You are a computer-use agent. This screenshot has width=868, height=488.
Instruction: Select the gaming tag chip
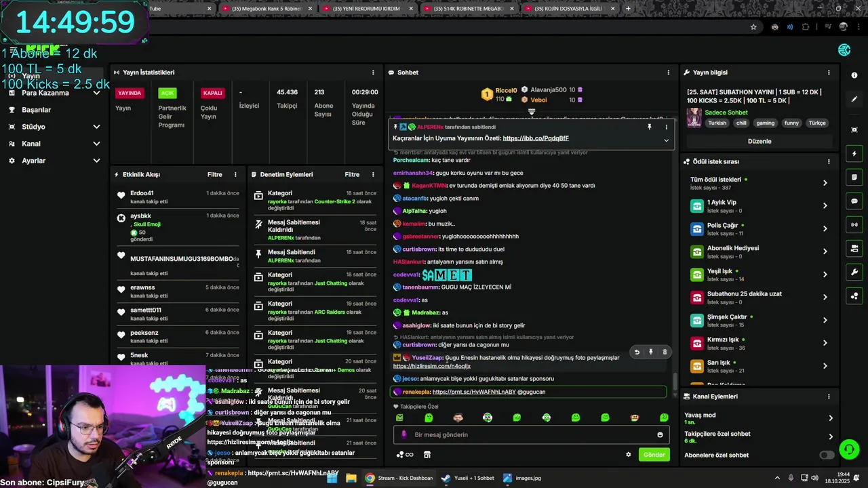pos(765,123)
